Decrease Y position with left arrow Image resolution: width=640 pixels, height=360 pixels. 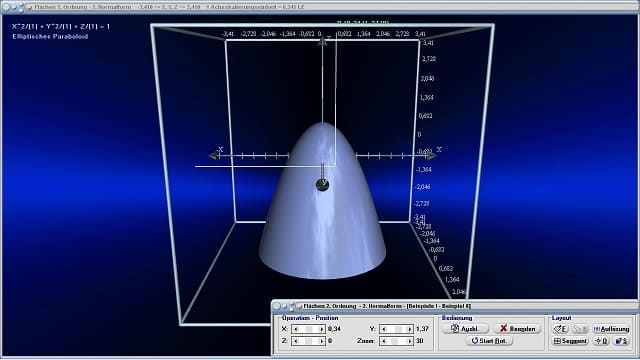click(x=383, y=329)
